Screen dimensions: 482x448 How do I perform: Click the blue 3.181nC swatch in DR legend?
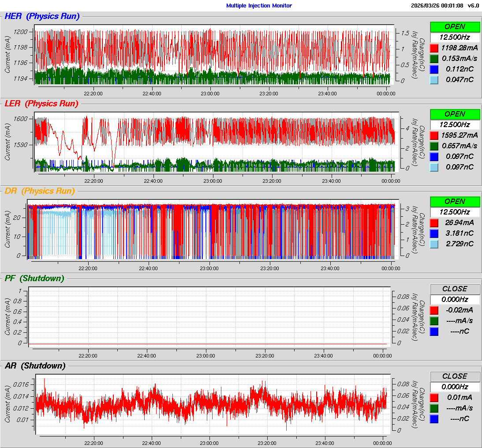pyautogui.click(x=434, y=233)
